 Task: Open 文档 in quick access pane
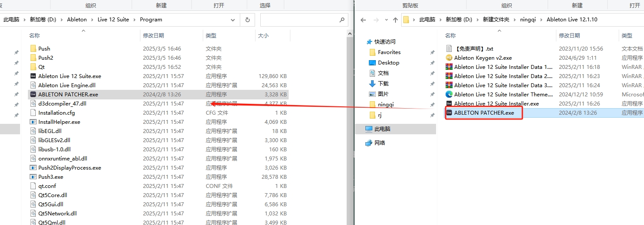(383, 73)
